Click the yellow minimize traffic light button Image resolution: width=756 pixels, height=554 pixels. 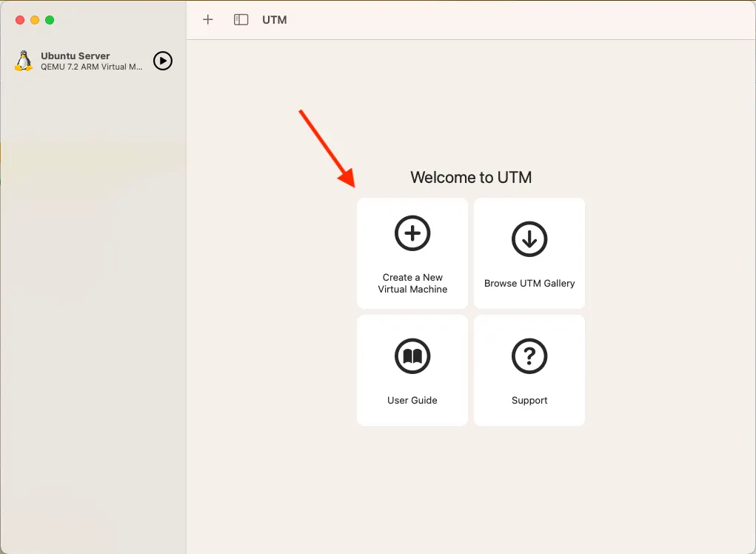(34, 20)
